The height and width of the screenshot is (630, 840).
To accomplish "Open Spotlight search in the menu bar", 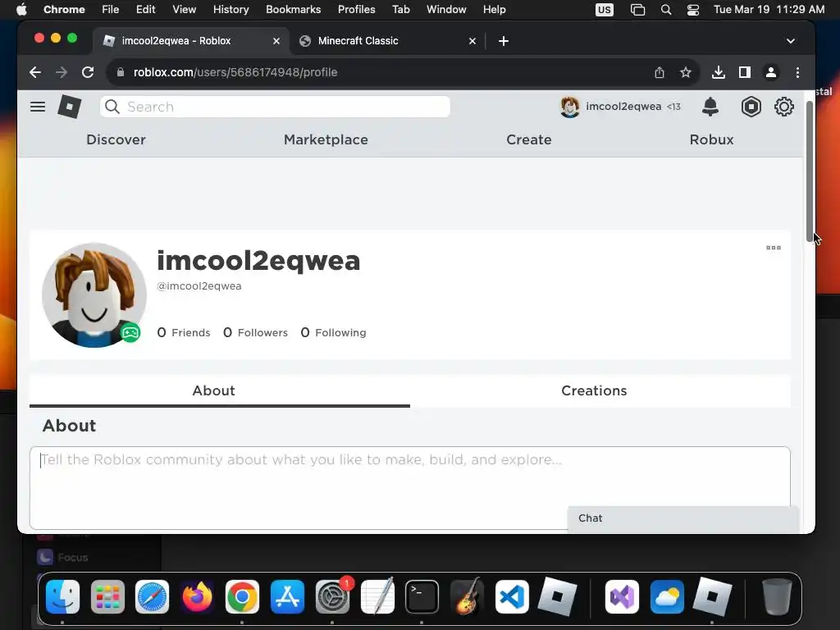I will pyautogui.click(x=666, y=10).
